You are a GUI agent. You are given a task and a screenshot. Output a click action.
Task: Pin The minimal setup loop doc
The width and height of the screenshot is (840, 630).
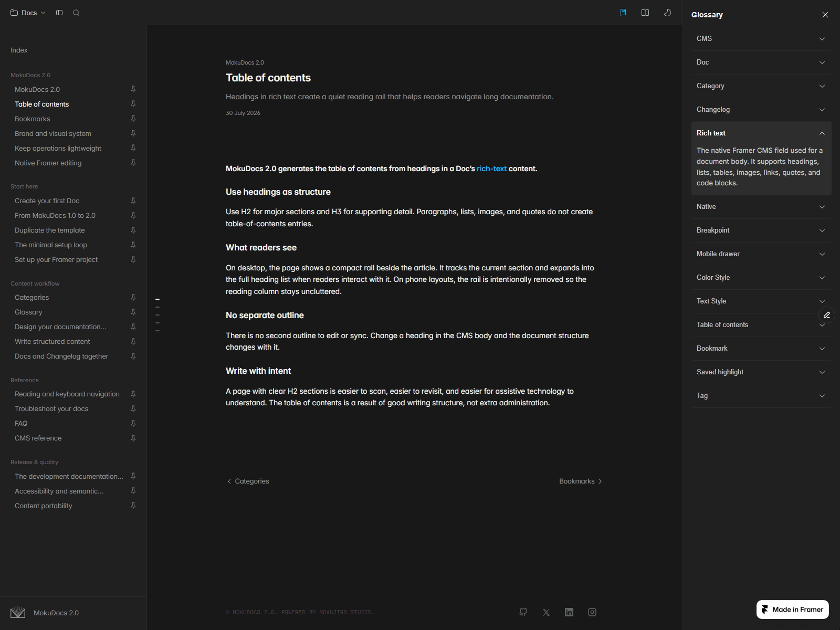pos(133,245)
